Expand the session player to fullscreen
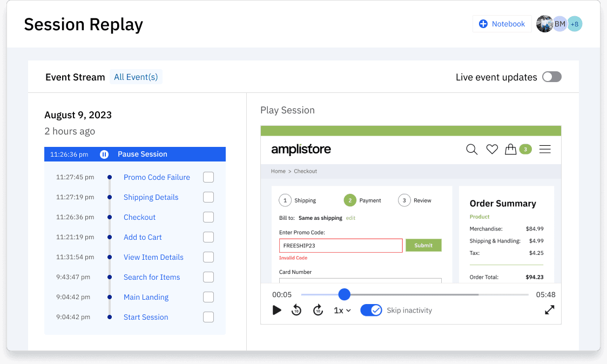 tap(549, 310)
